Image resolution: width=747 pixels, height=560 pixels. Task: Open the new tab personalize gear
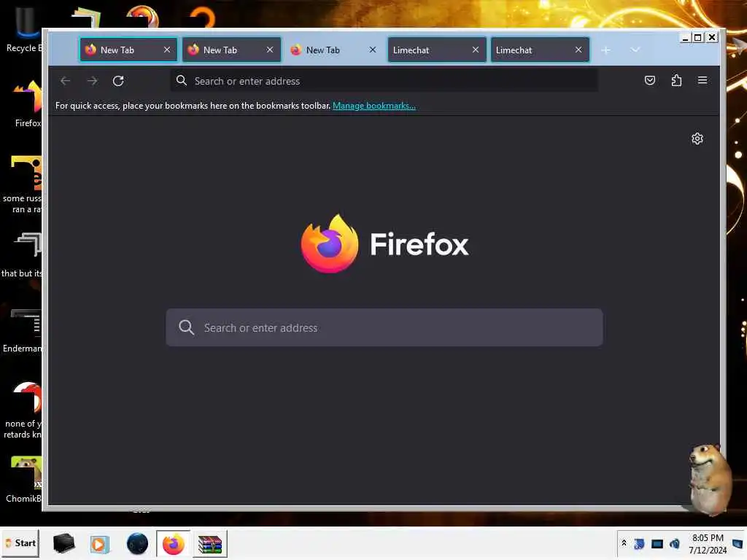pos(697,139)
